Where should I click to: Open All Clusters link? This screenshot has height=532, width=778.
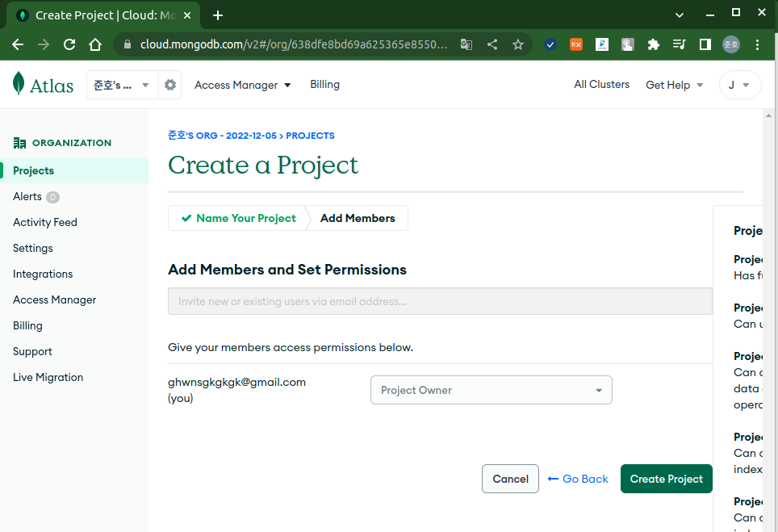[x=601, y=85]
